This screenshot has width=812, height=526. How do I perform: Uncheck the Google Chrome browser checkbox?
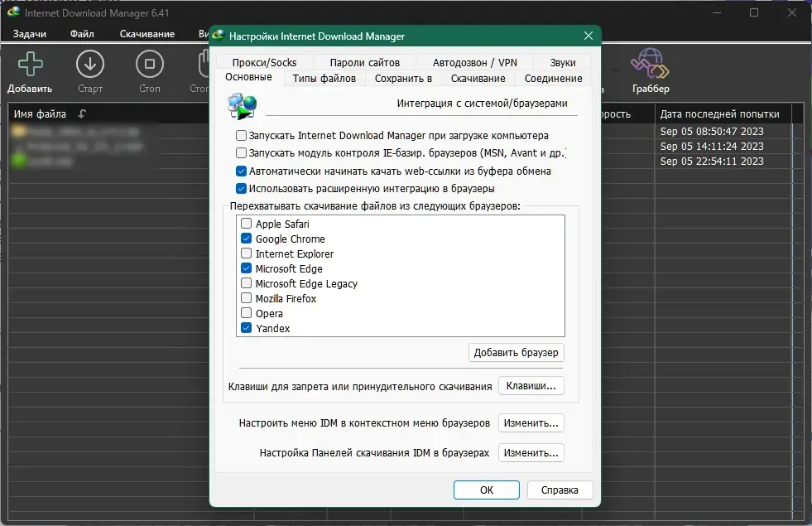coord(247,239)
